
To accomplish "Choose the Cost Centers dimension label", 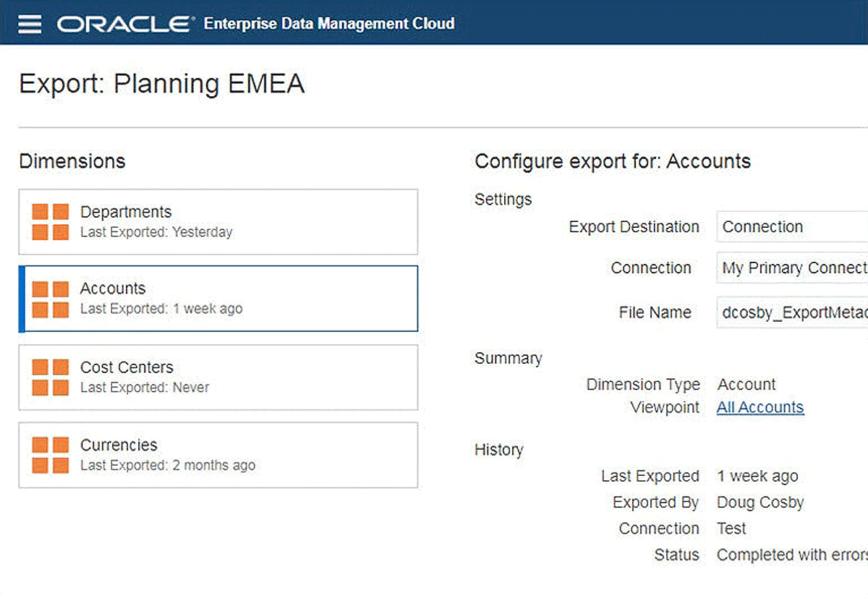I will click(x=127, y=367).
